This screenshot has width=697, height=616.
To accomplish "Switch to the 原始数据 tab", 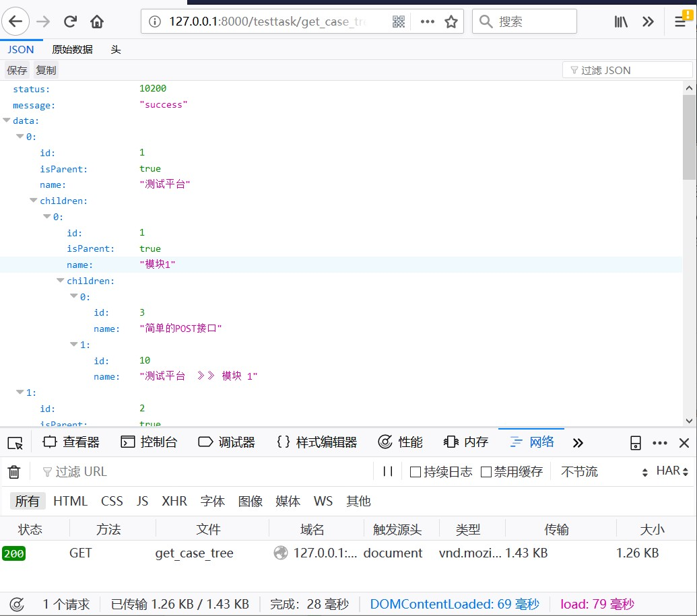I will (73, 49).
